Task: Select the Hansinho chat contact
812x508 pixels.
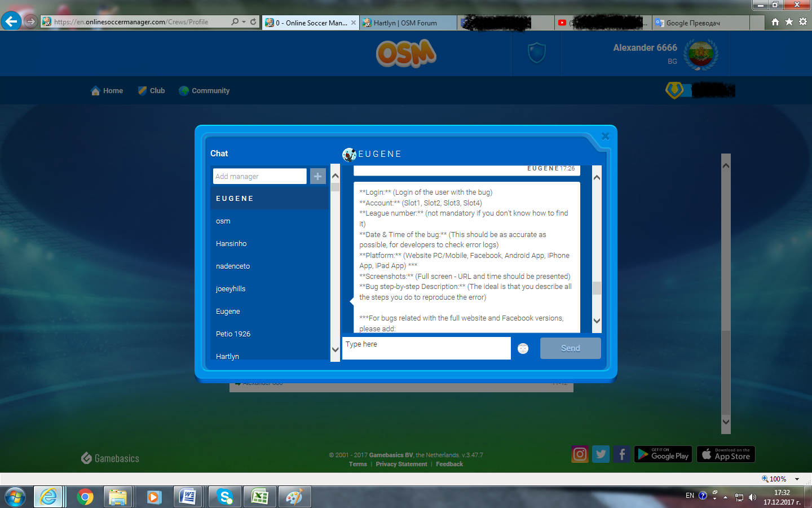Action: tap(270, 243)
